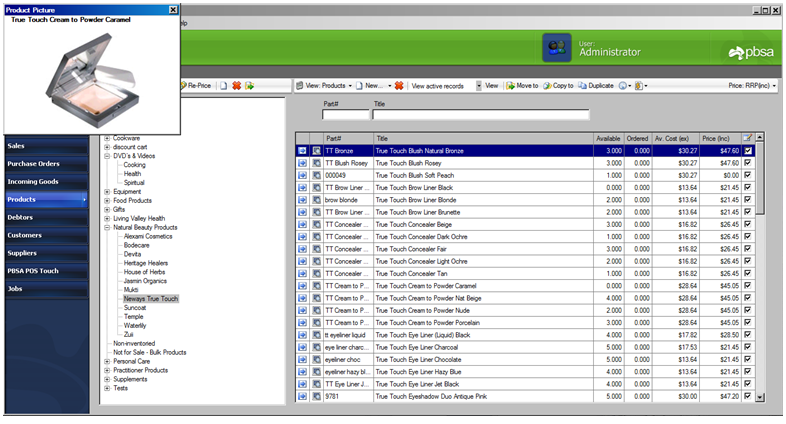The image size is (786, 424).
Task: Collapse the Natural Beauty Products node
Action: pos(107,227)
